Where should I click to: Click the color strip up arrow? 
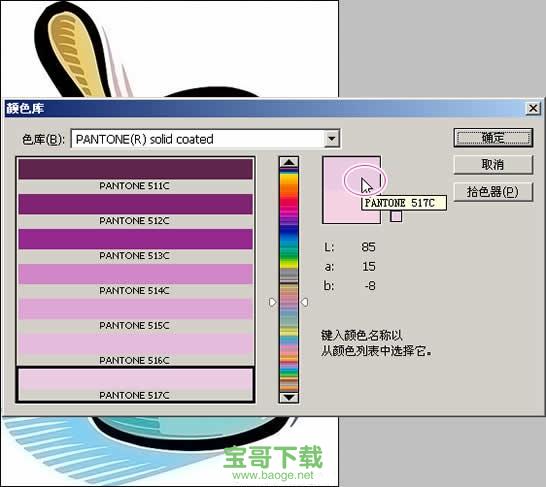289,162
